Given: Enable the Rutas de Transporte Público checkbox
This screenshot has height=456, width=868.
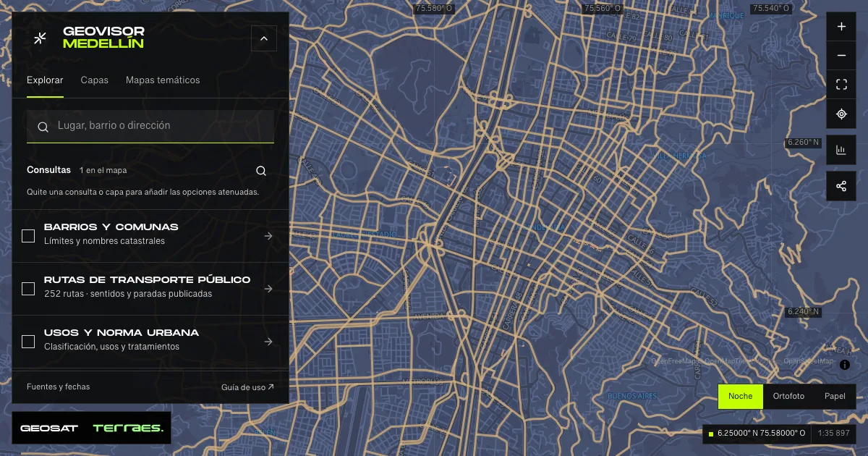Looking at the screenshot, I should pos(28,288).
